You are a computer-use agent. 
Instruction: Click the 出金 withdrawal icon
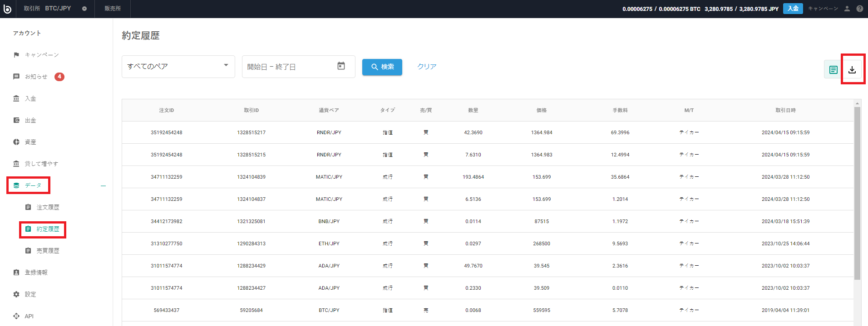pyautogui.click(x=16, y=120)
